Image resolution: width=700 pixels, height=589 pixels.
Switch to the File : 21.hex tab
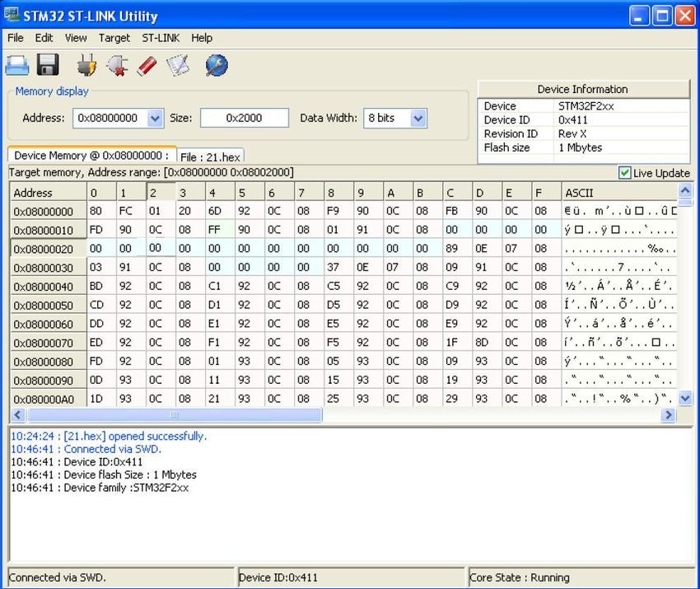[x=211, y=157]
